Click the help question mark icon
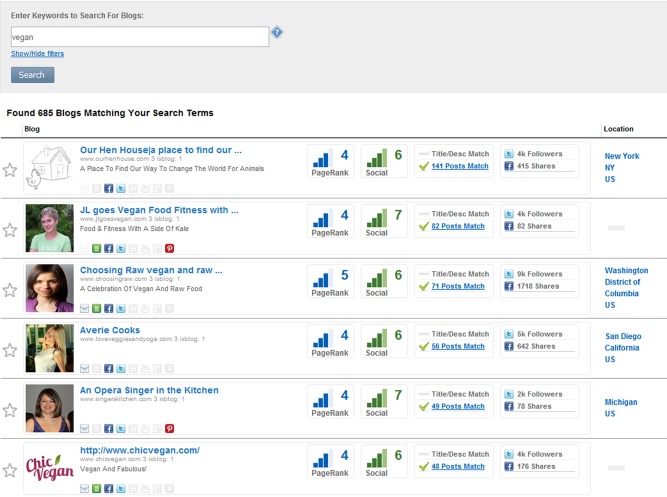Image resolution: width=667 pixels, height=497 pixels. coord(277,33)
